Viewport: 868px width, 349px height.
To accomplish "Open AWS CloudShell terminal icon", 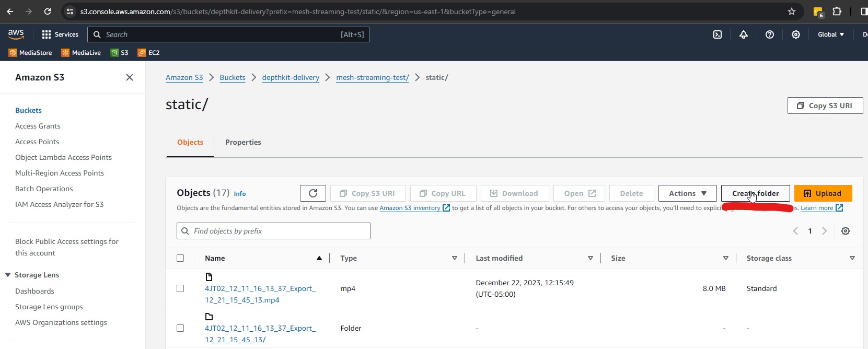I will pyautogui.click(x=717, y=34).
